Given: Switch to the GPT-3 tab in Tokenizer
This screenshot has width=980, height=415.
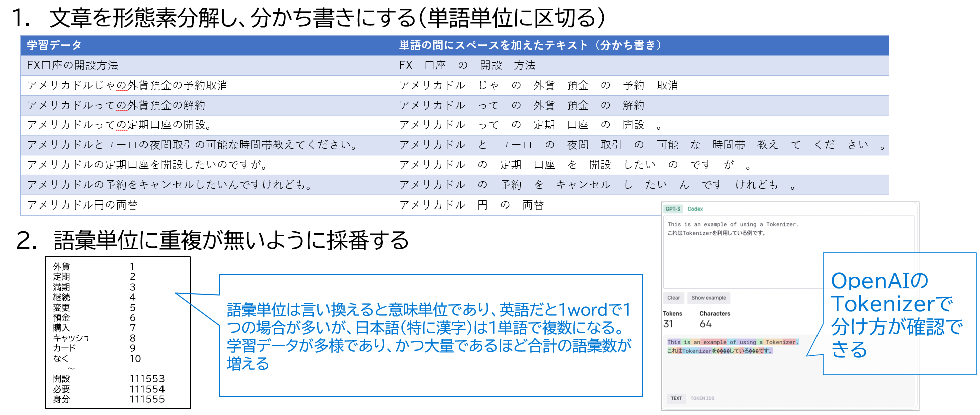Looking at the screenshot, I should 673,209.
